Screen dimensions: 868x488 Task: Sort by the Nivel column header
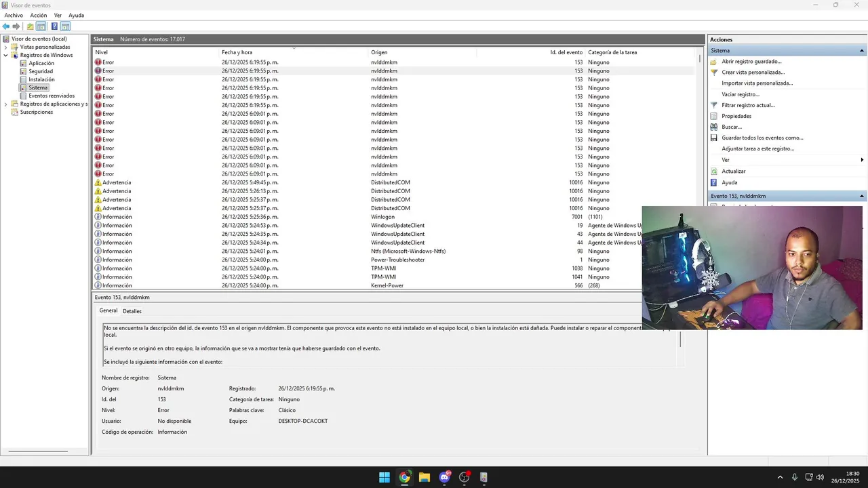tap(156, 52)
